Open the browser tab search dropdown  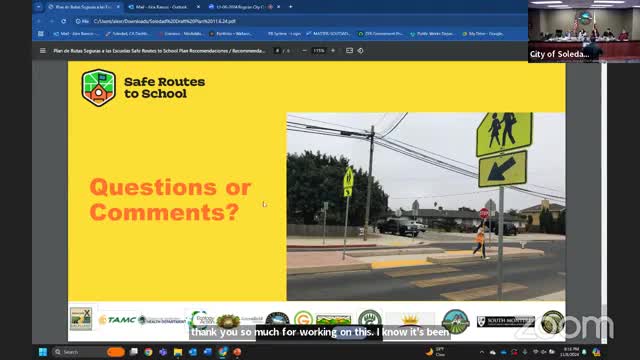pyautogui.click(x=38, y=7)
